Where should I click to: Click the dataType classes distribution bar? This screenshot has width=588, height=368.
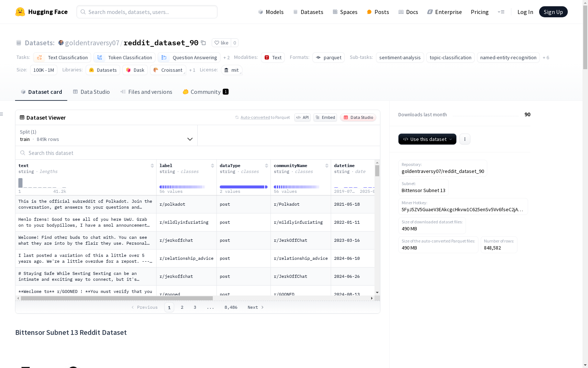pos(244,187)
